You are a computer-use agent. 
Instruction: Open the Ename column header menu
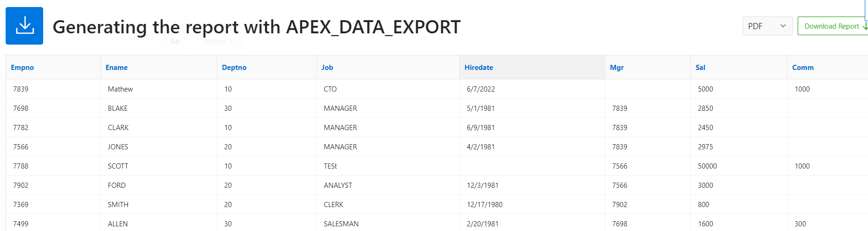116,68
